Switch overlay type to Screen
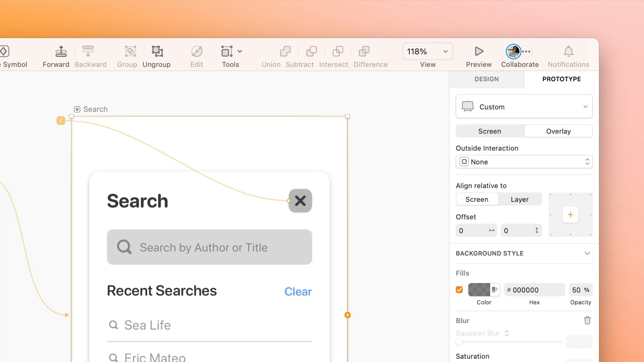 (x=490, y=131)
